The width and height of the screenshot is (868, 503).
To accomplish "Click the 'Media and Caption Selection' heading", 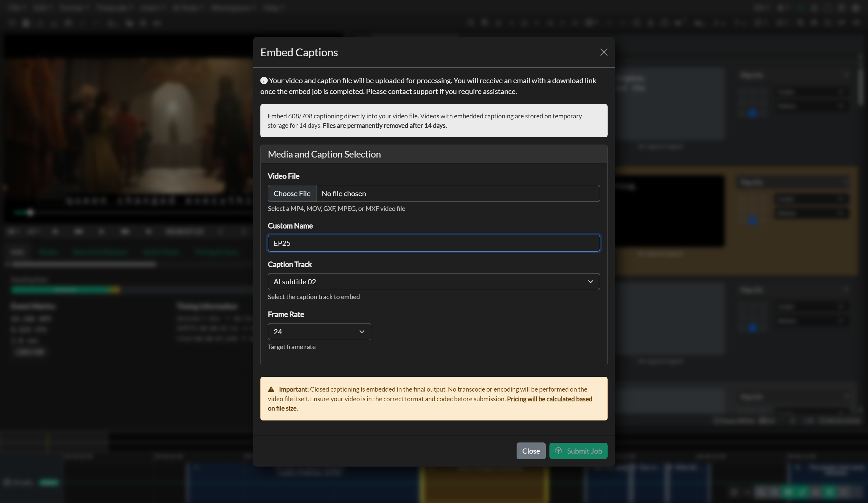I will click(324, 154).
